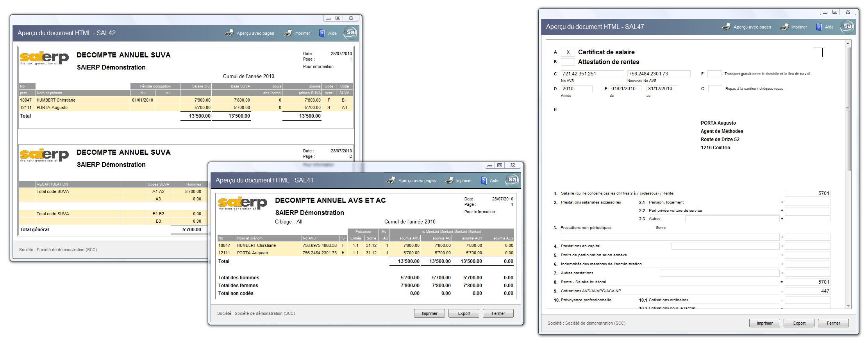
Task: Click 'Aperçu avec pages' icon in SAL42 window
Action: click(230, 33)
